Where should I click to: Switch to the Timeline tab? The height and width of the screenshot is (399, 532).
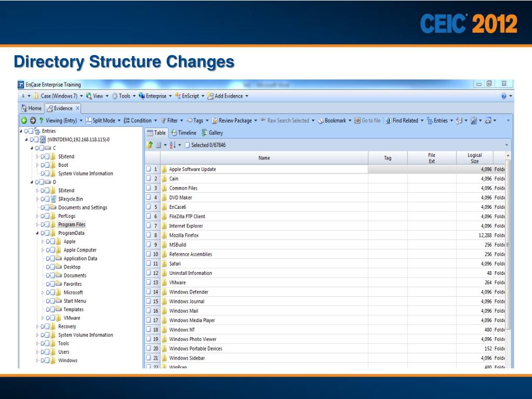coord(183,132)
